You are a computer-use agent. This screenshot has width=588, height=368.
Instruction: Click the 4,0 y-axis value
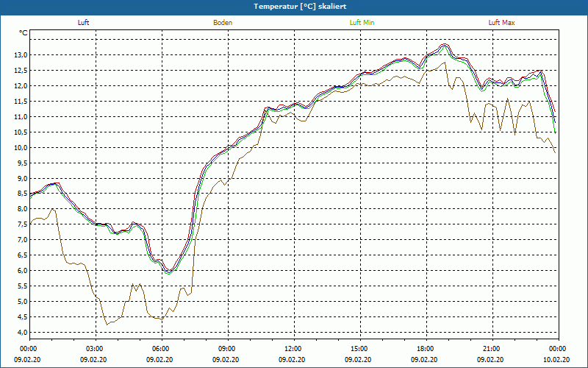(x=22, y=333)
